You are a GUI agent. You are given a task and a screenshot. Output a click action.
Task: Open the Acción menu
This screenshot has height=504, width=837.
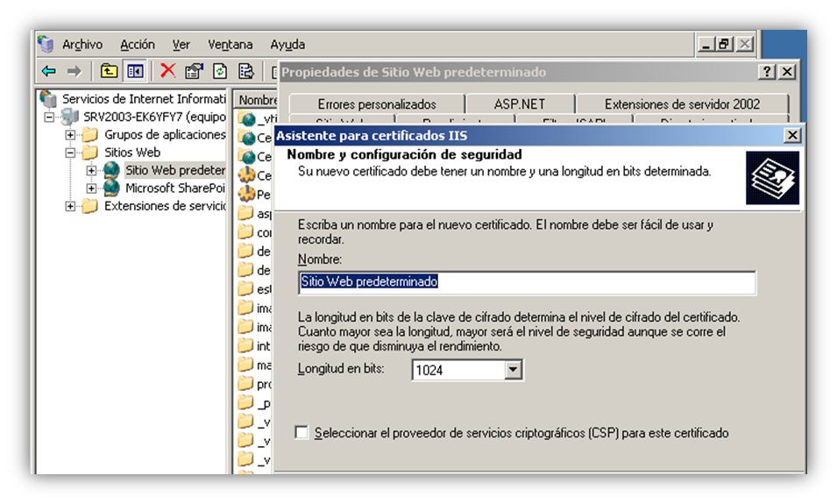[x=138, y=45]
